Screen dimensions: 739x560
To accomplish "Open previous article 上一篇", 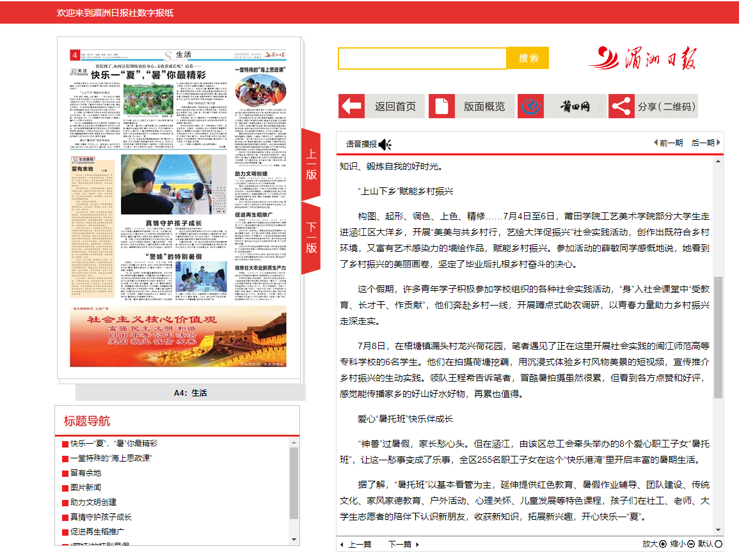I will pyautogui.click(x=356, y=545).
